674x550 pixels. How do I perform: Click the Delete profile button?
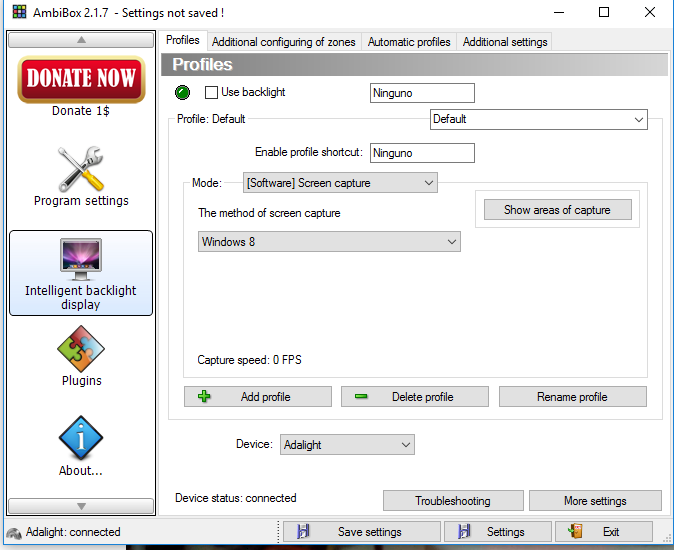coord(415,396)
